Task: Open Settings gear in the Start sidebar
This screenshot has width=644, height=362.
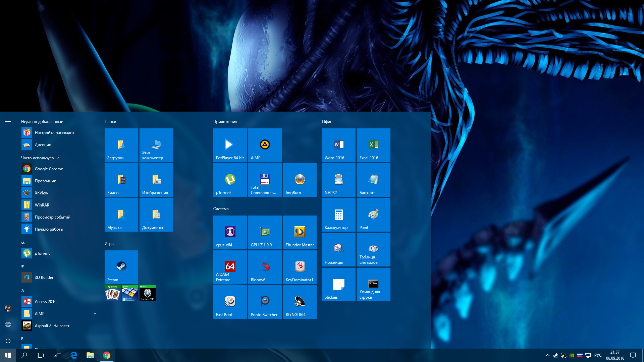Action: [8, 324]
